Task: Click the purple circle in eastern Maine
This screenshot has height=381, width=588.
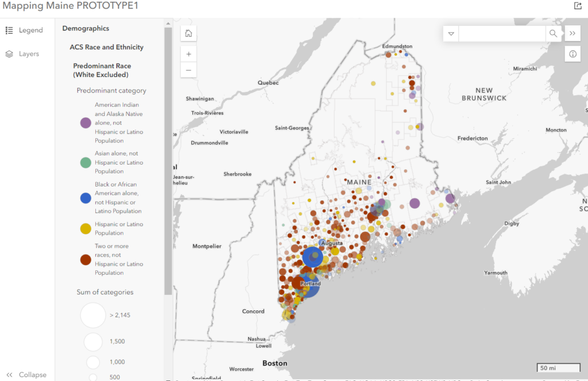Action: [x=415, y=203]
